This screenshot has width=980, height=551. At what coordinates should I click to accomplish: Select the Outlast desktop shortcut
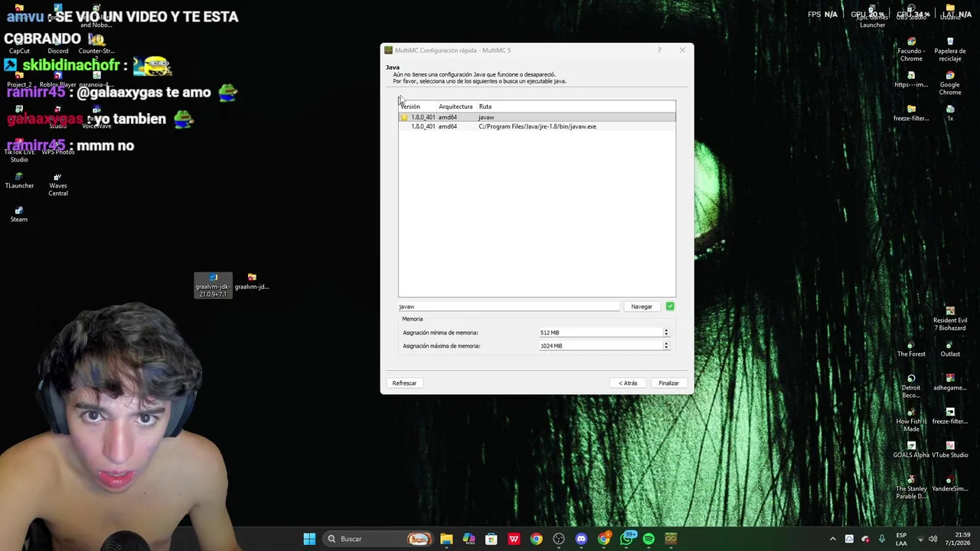coord(950,349)
